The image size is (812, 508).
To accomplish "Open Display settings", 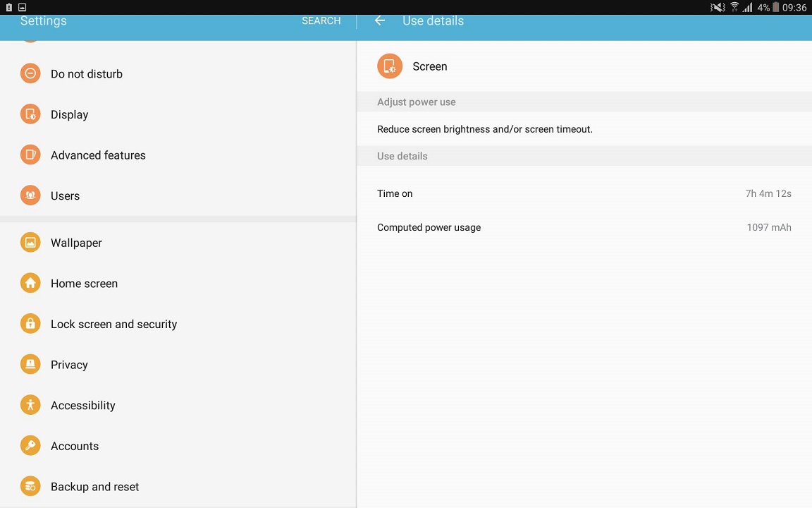I will point(178,114).
